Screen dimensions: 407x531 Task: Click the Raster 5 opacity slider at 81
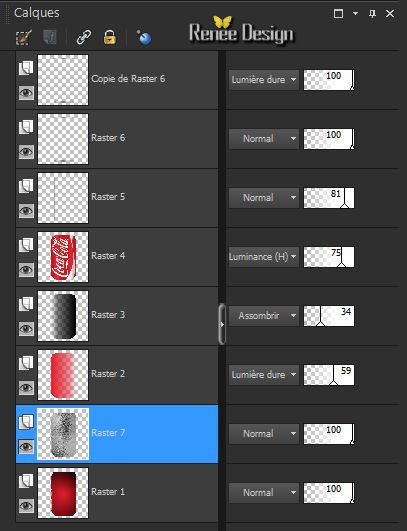tap(329, 198)
